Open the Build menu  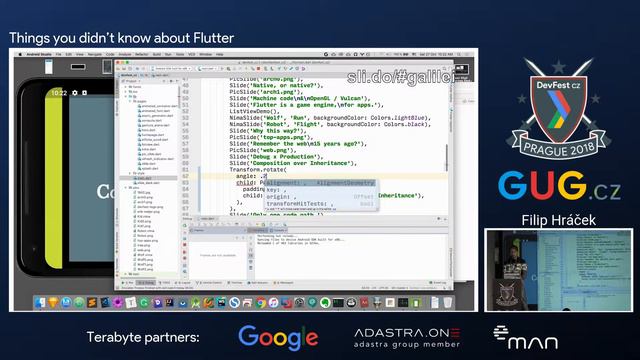156,54
